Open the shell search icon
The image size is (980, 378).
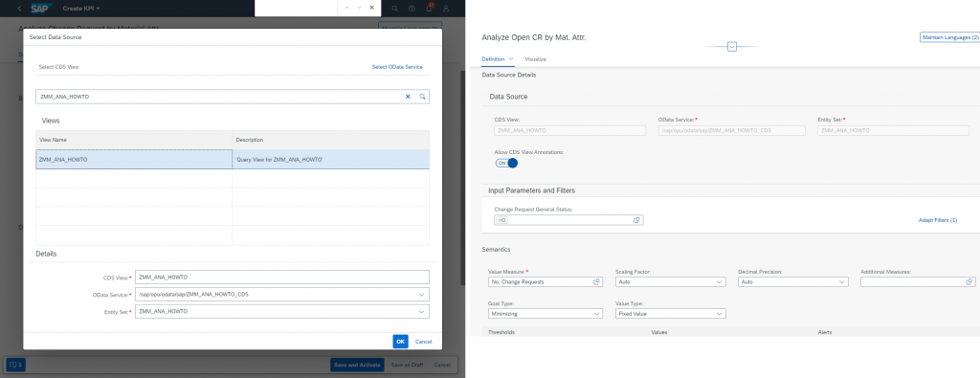(394, 9)
